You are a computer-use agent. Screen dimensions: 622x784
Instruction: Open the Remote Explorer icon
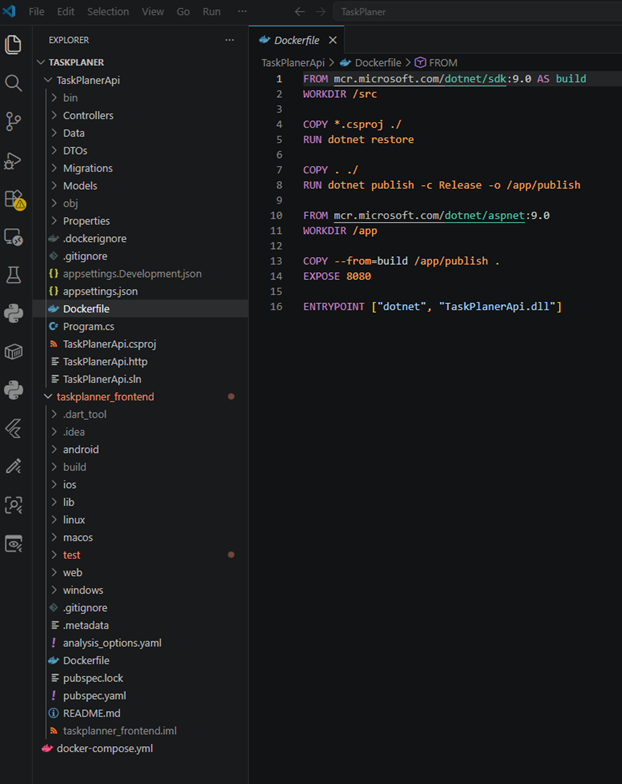[x=14, y=237]
